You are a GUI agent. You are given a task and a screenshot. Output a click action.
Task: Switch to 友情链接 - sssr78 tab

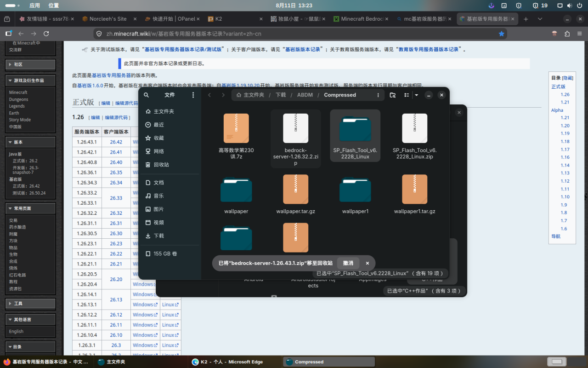[46, 19]
